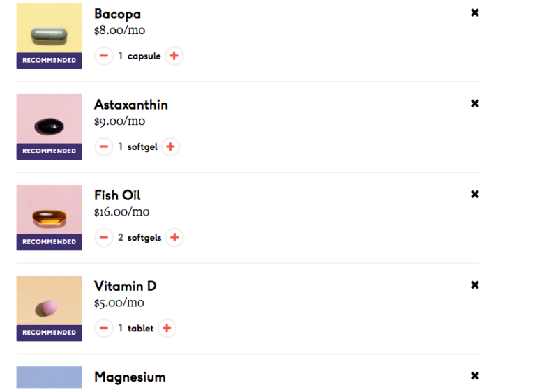Click the Astaxanthin product title
This screenshot has width=558, height=392.
pos(131,105)
